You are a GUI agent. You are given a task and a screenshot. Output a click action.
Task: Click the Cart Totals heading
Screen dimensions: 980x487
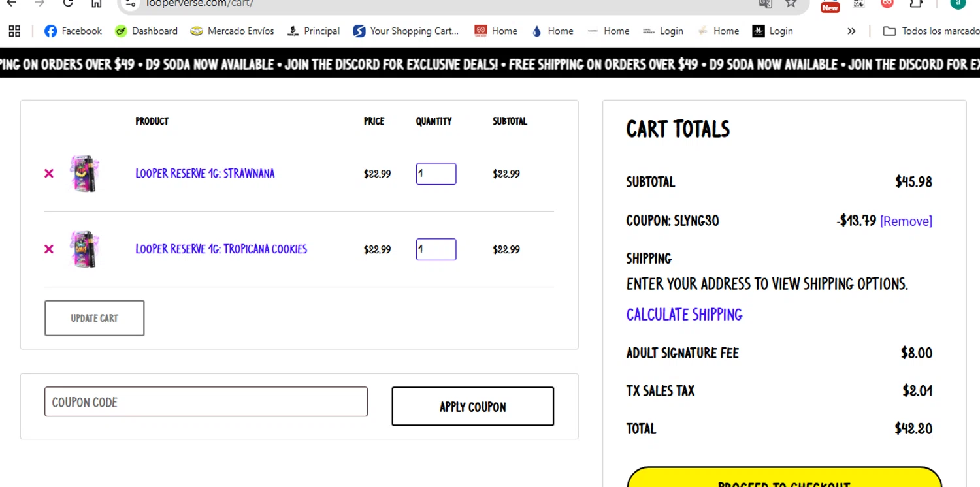(x=678, y=129)
